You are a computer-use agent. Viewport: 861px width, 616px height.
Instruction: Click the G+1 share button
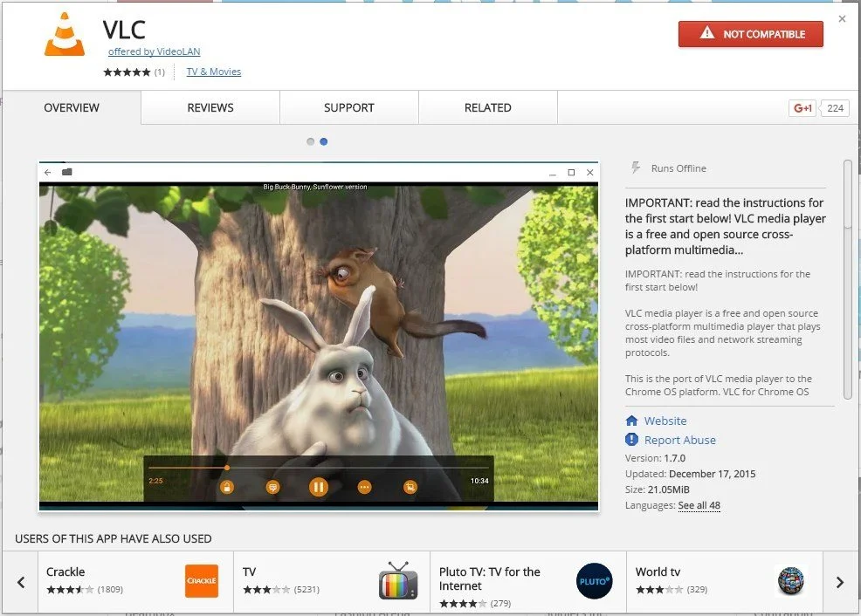click(802, 108)
